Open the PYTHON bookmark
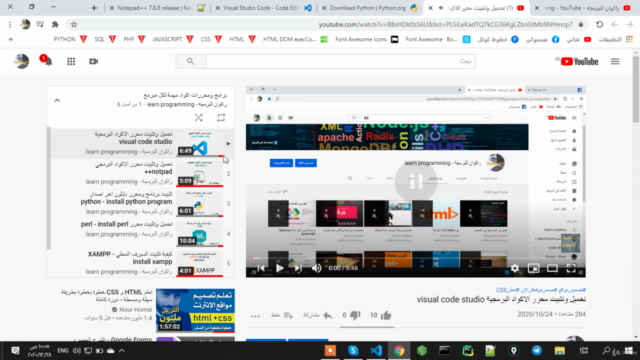640x360 pixels. (70, 39)
